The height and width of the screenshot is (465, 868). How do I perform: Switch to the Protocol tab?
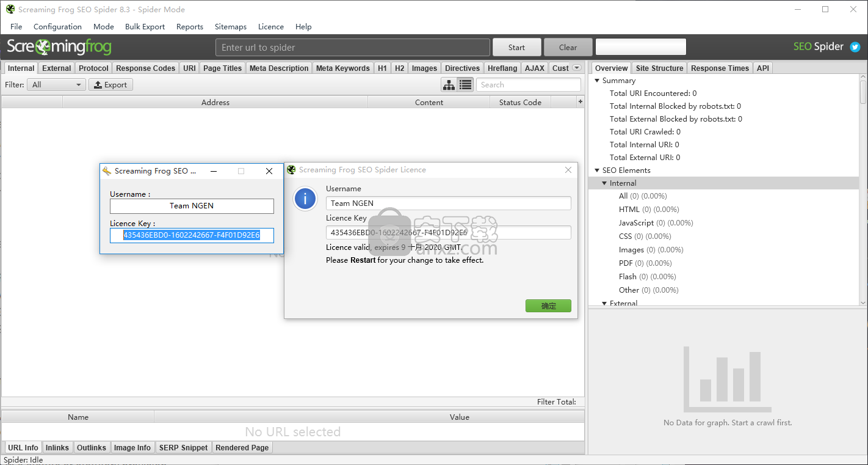[93, 68]
